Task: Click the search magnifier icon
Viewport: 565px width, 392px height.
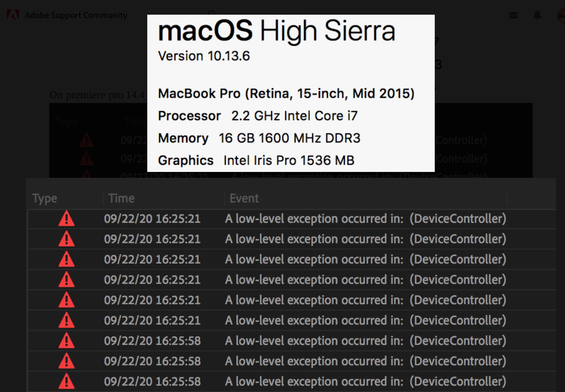Action: coord(212,13)
